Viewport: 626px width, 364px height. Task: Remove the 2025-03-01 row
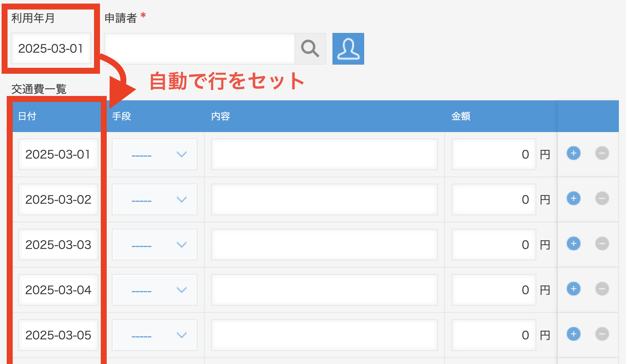[x=602, y=153]
